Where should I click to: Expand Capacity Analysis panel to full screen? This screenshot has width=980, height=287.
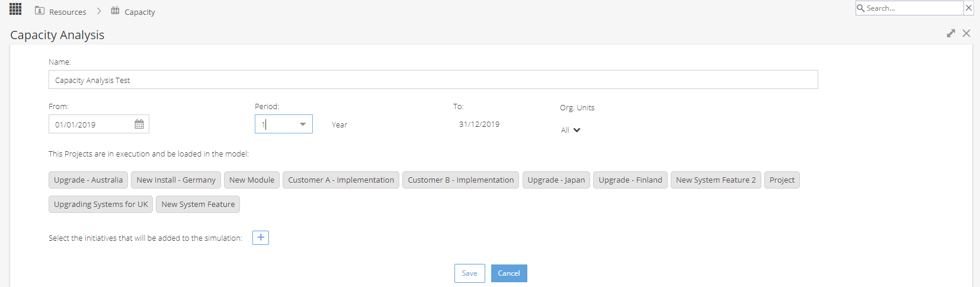pyautogui.click(x=951, y=33)
